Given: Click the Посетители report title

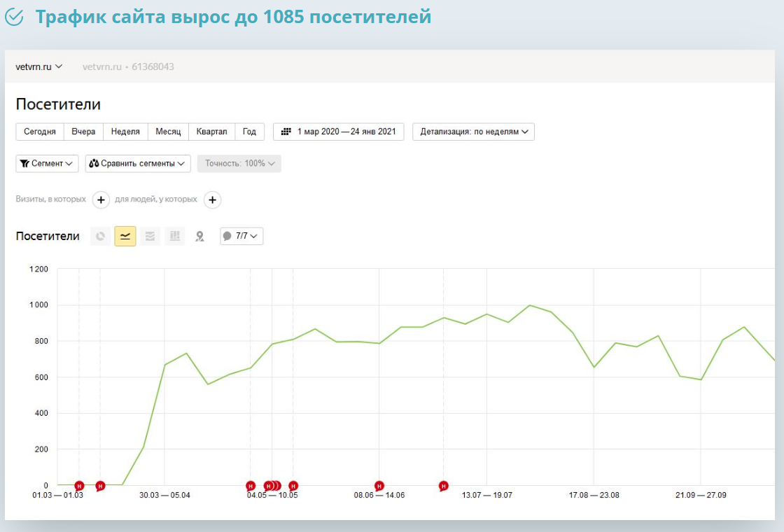Looking at the screenshot, I should (x=58, y=104).
